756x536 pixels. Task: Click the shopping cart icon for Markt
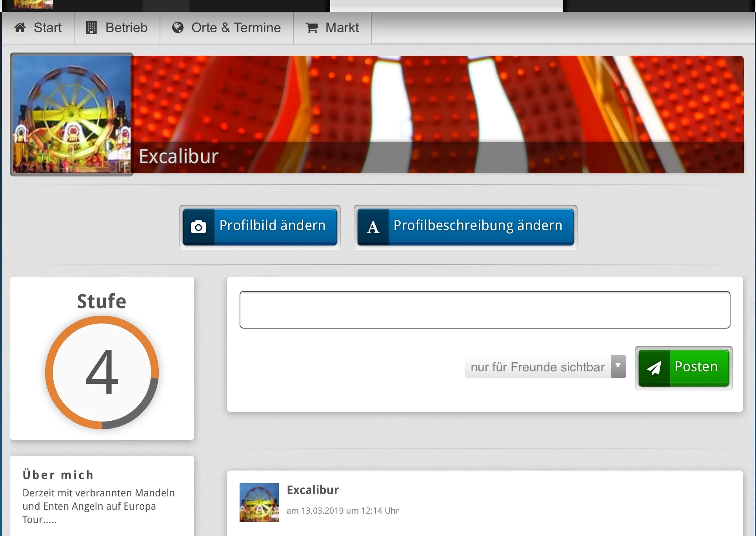coord(312,28)
